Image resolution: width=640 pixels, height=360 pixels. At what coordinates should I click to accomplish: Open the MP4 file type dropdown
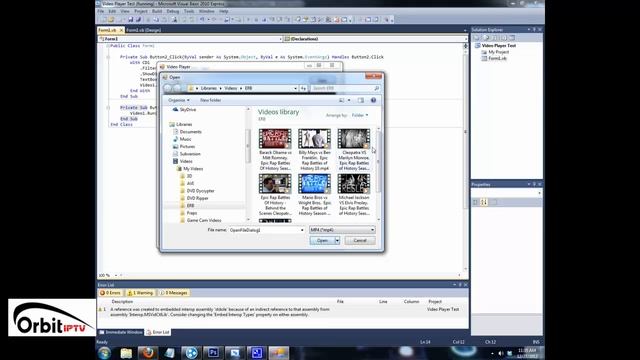click(x=342, y=230)
